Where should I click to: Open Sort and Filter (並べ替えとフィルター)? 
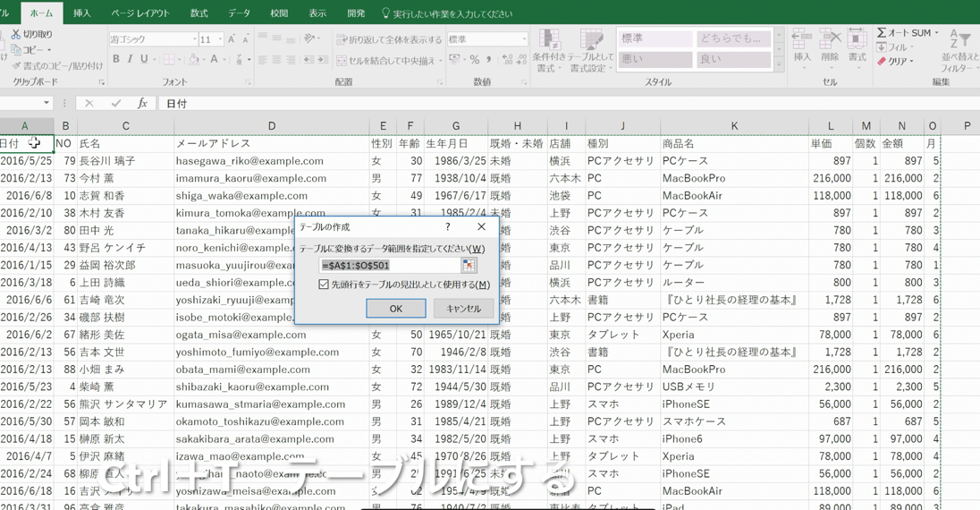tap(960, 50)
